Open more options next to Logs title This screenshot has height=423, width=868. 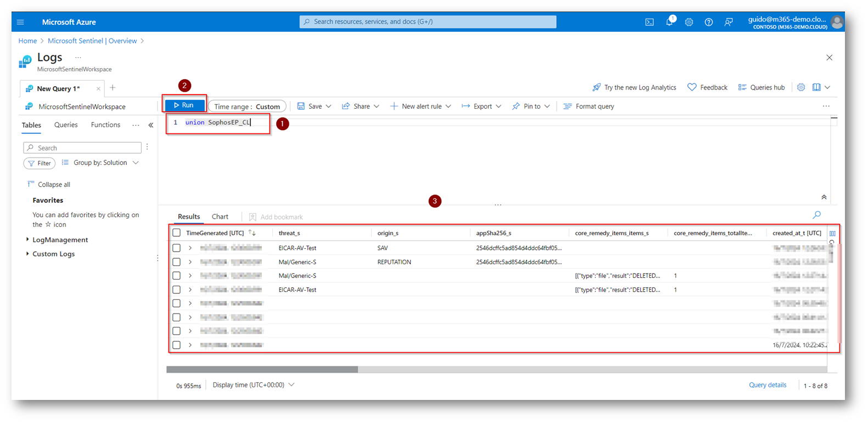point(78,57)
